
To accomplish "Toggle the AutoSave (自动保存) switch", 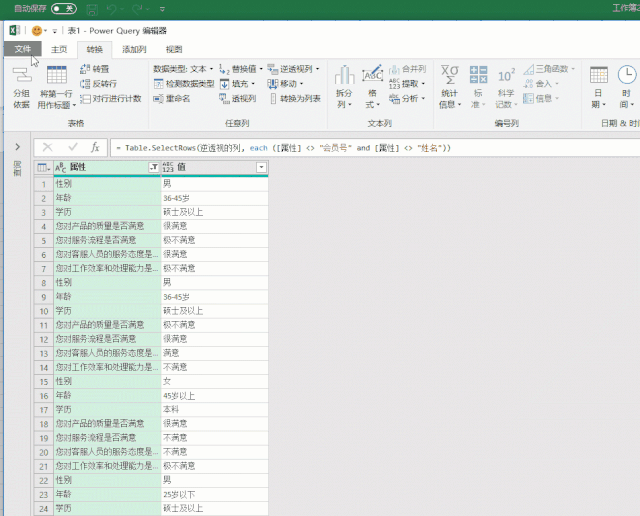I will [64, 8].
